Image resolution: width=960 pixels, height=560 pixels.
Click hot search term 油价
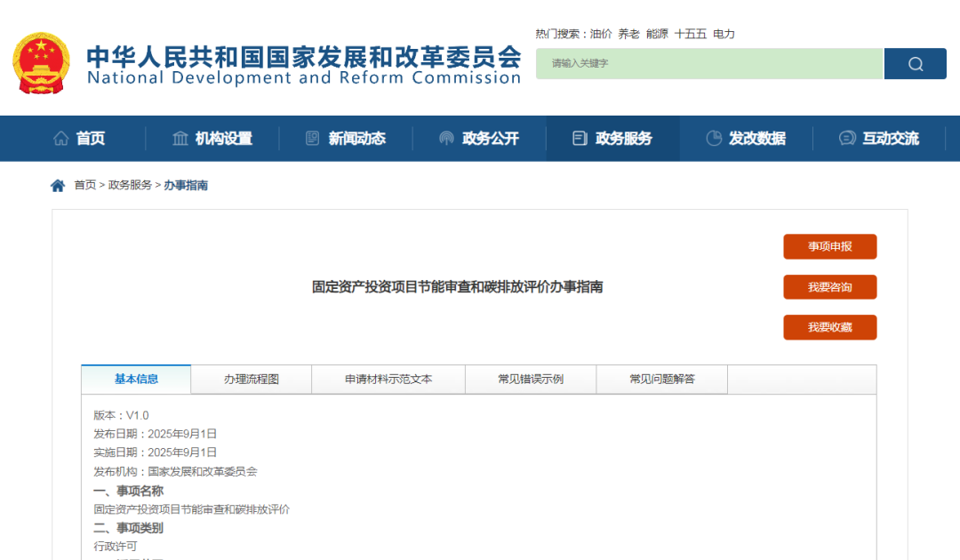pos(601,35)
